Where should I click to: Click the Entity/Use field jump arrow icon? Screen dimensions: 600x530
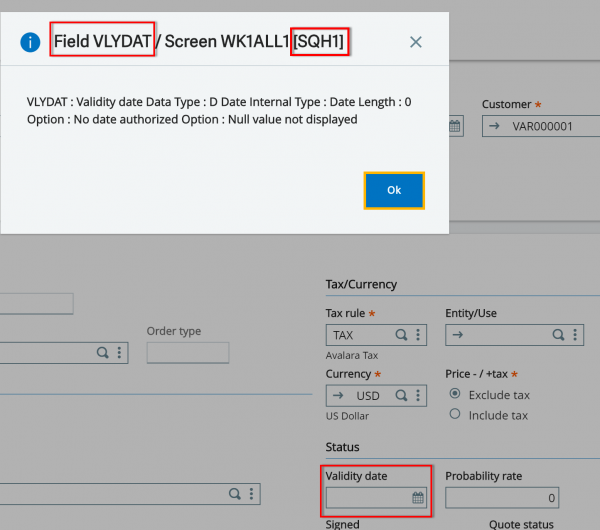[x=457, y=335]
